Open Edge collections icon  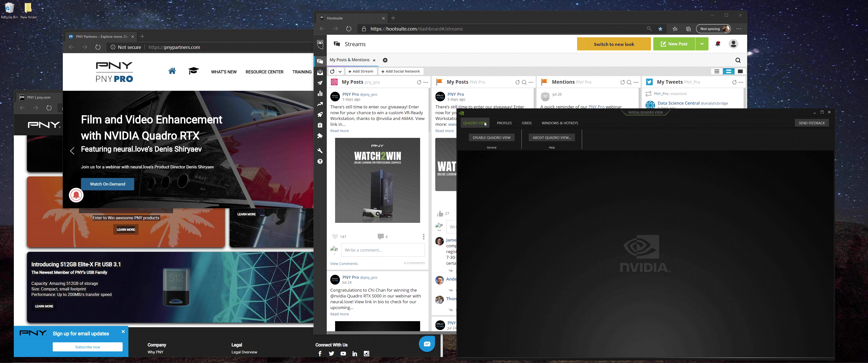click(688, 29)
